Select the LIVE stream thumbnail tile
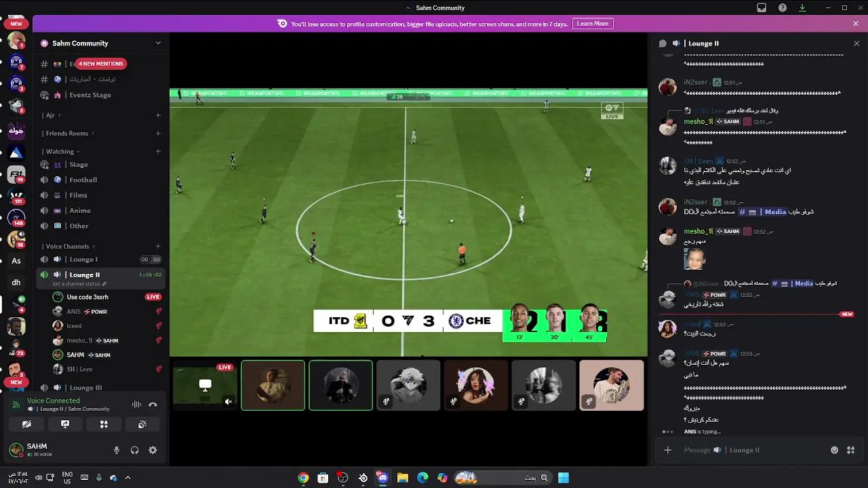Image resolution: width=868 pixels, height=488 pixels. tap(205, 385)
